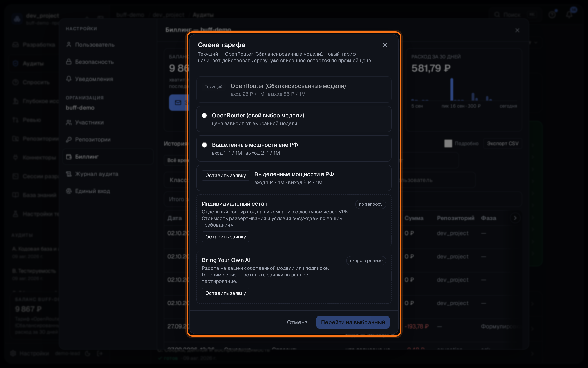Click the скоро в релизе badge
The height and width of the screenshot is (368, 588).
pos(366,261)
